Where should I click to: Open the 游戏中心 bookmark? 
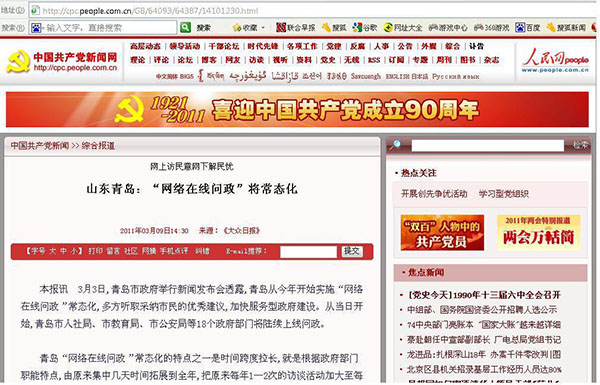point(448,28)
